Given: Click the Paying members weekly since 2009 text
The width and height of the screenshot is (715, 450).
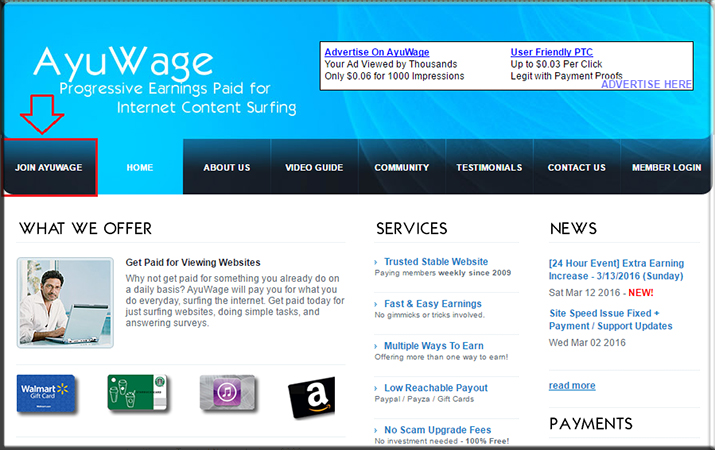Looking at the screenshot, I should point(443,273).
